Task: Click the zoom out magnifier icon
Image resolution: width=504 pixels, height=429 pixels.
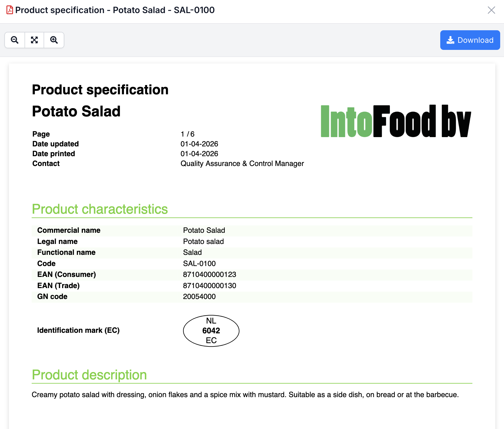Action: [x=15, y=40]
